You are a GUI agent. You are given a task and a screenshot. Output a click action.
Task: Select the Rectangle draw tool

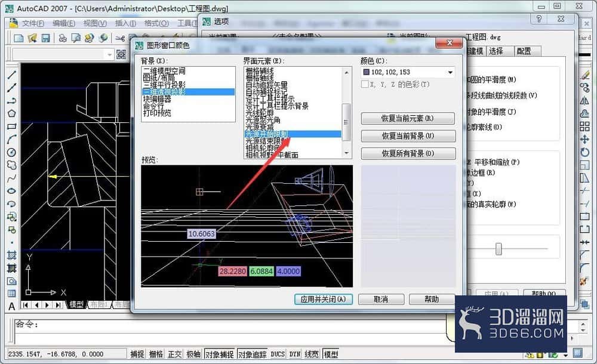pos(12,127)
